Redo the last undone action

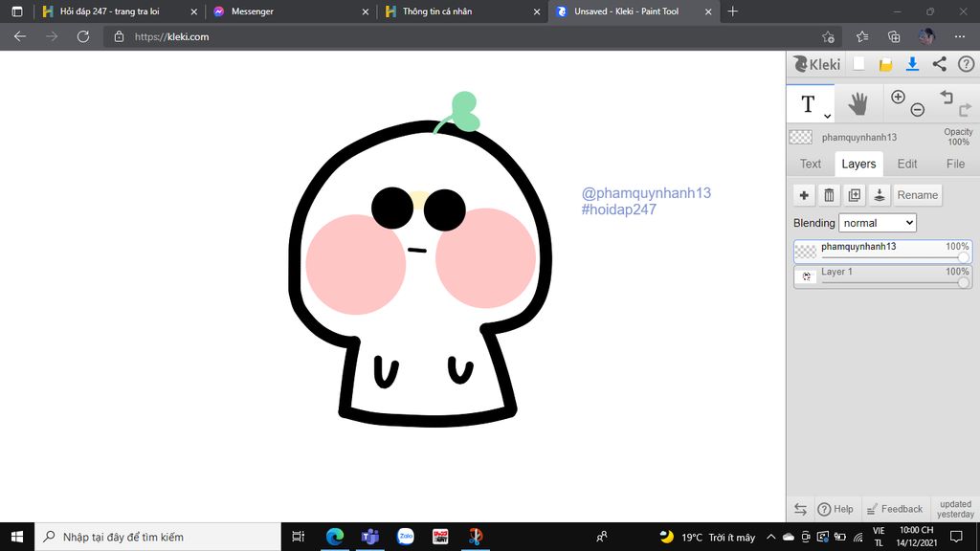[x=965, y=110]
